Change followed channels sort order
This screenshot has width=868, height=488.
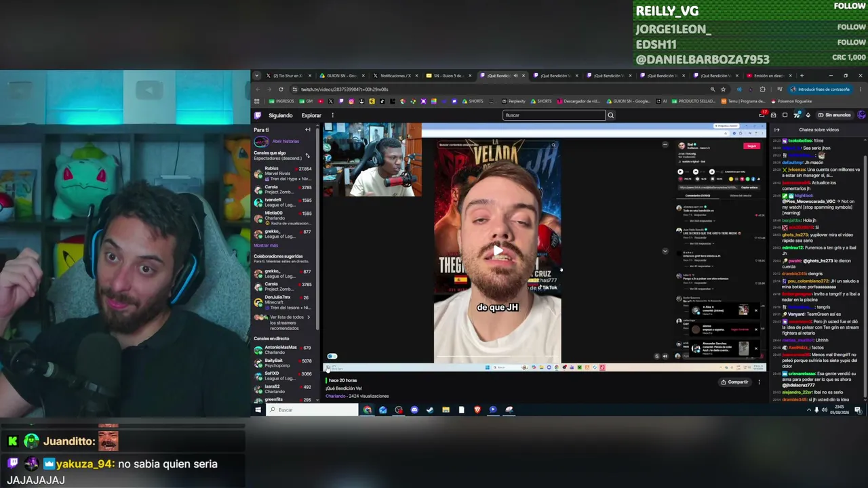coord(308,156)
